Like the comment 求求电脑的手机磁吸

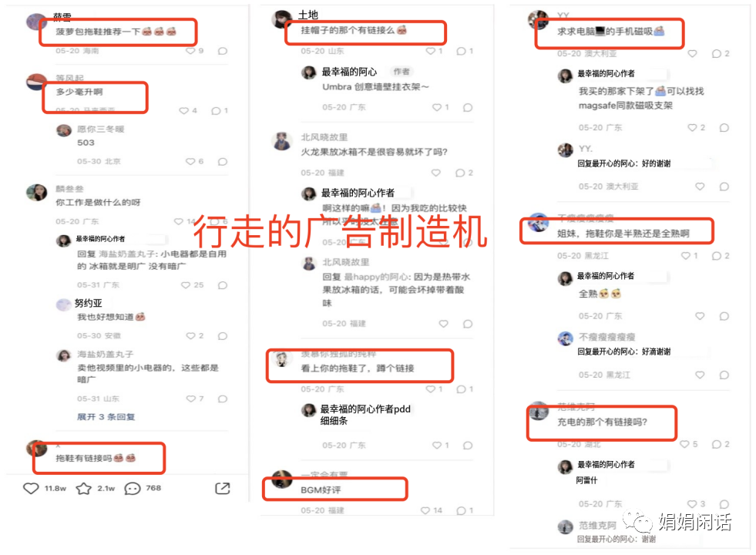point(692,53)
